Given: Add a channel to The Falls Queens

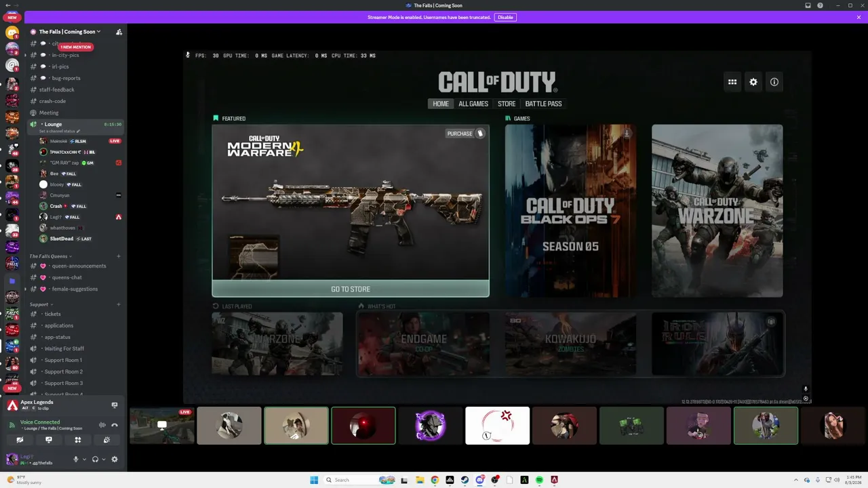Looking at the screenshot, I should pyautogui.click(x=119, y=256).
